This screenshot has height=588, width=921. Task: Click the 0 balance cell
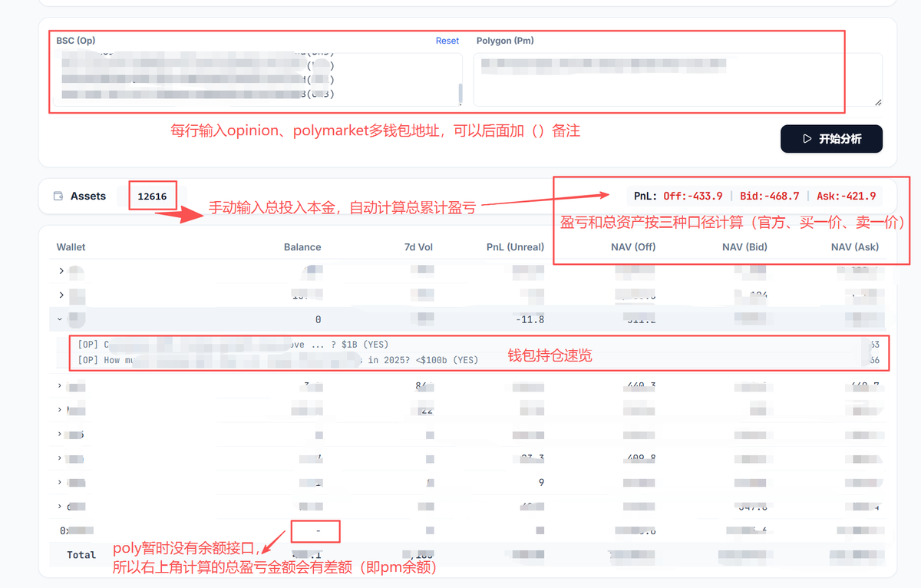(x=318, y=319)
